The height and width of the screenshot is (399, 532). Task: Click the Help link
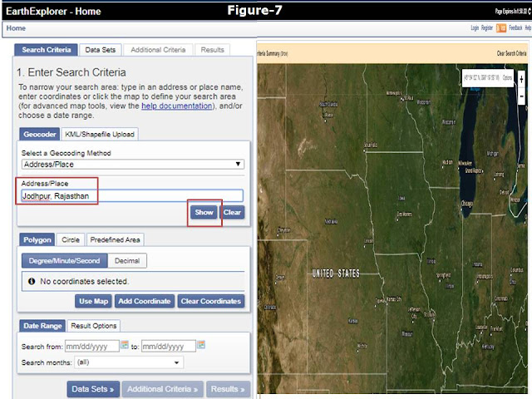click(529, 27)
